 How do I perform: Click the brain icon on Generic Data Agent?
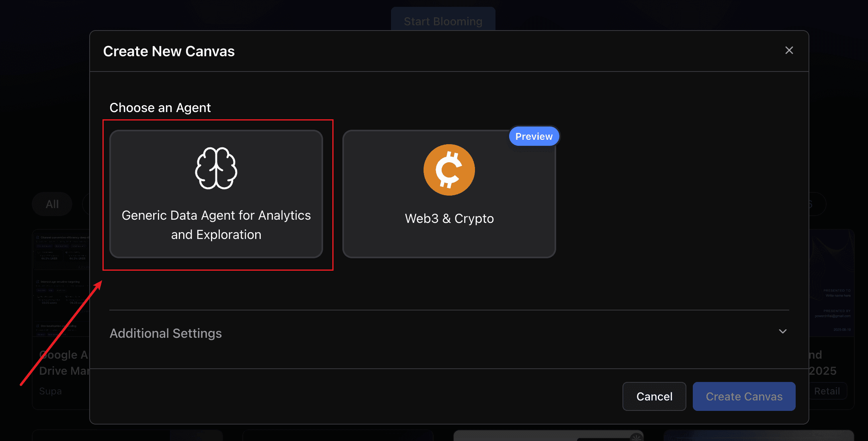pyautogui.click(x=216, y=168)
